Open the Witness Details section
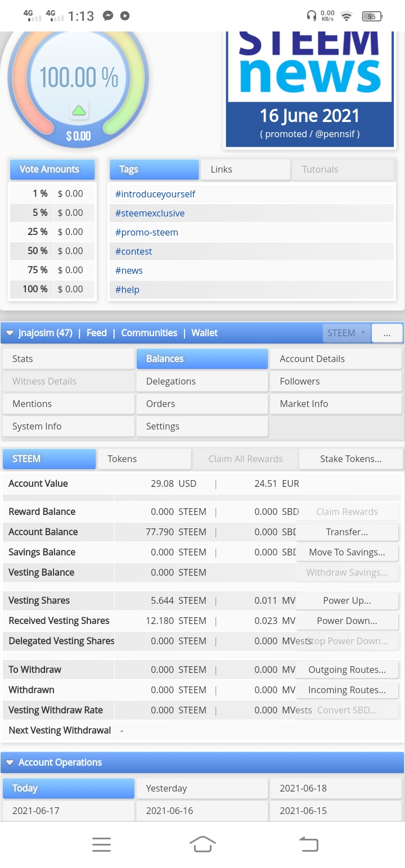The height and width of the screenshot is (868, 405). coord(69,381)
